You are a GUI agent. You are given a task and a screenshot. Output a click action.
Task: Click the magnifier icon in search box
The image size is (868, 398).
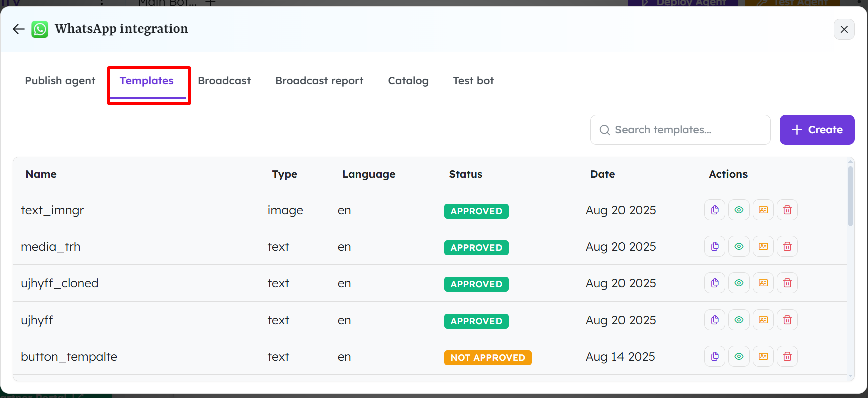605,130
